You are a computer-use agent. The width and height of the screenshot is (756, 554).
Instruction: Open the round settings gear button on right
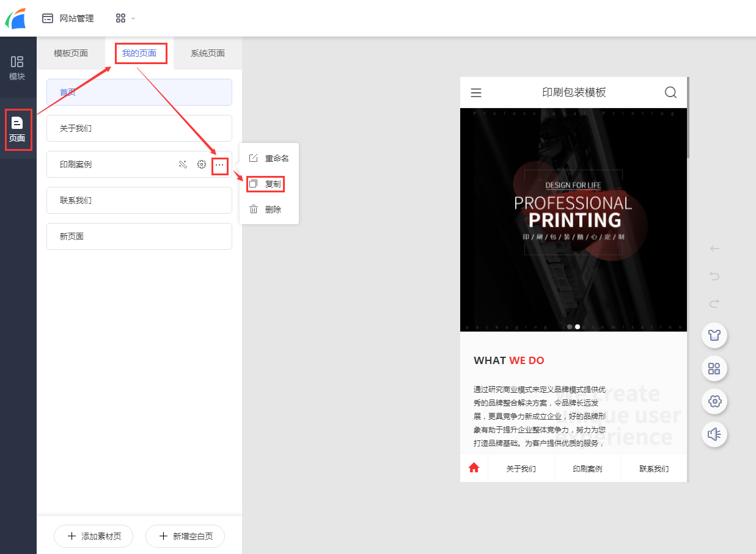coord(714,401)
